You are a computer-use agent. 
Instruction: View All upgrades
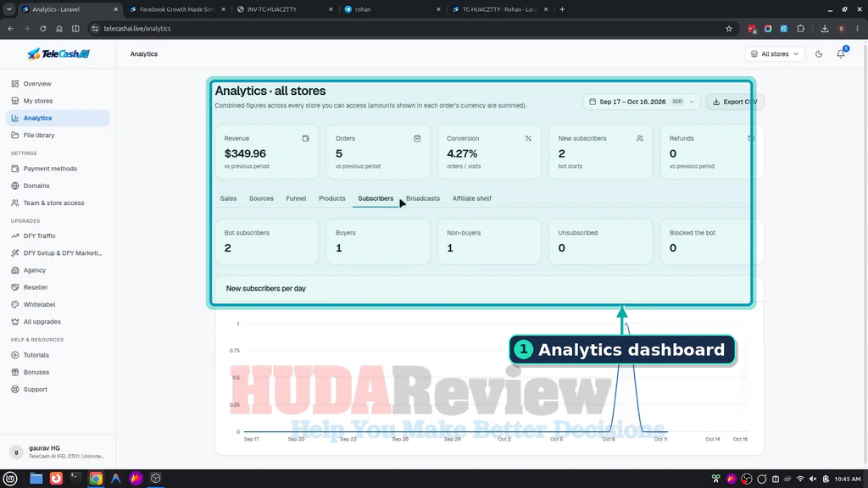[58, 321]
